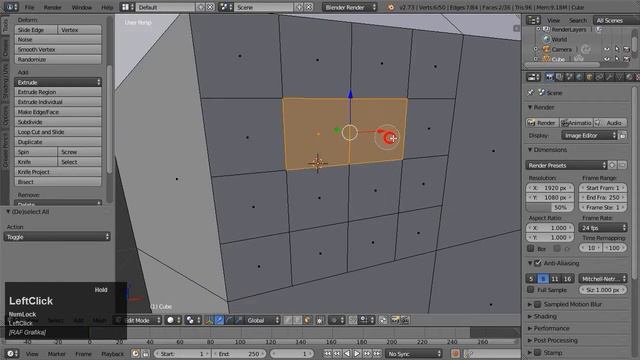Open the Toggle action dropdown
This screenshot has height=360, width=640.
point(57,237)
